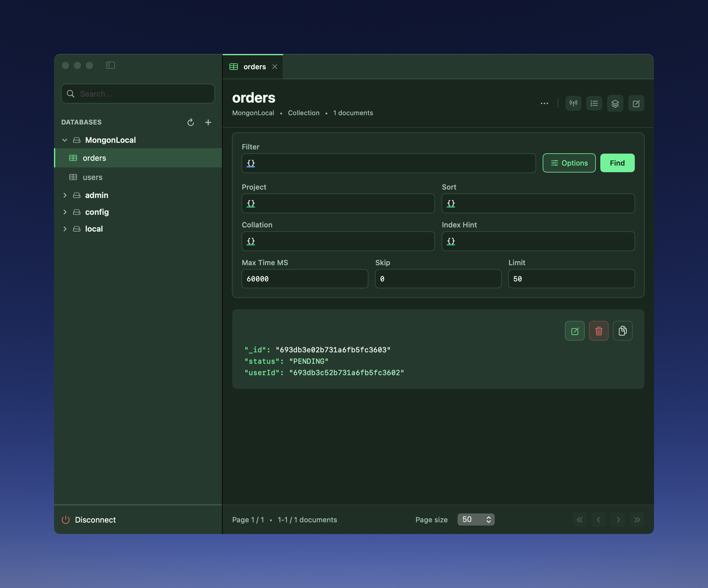Copy the document with clipboard icon

622,331
